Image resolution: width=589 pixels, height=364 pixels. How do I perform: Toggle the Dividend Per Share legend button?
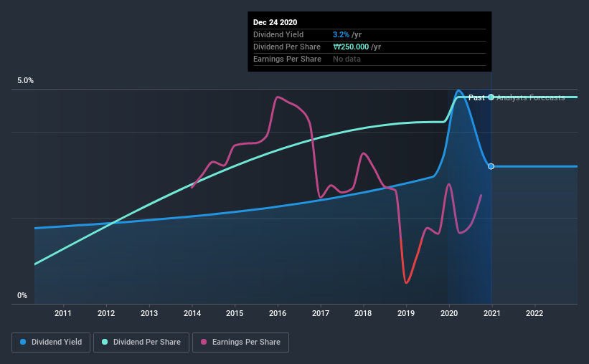[141, 343]
